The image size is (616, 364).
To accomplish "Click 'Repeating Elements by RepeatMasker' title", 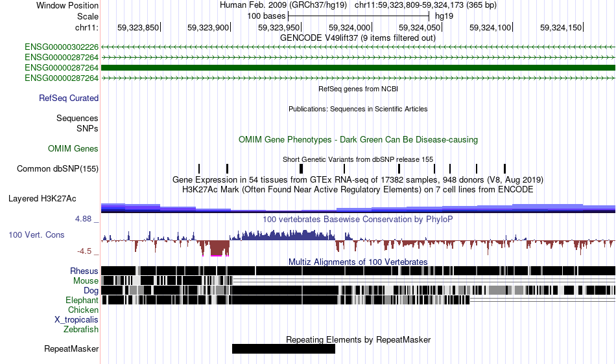I will pos(359,339).
